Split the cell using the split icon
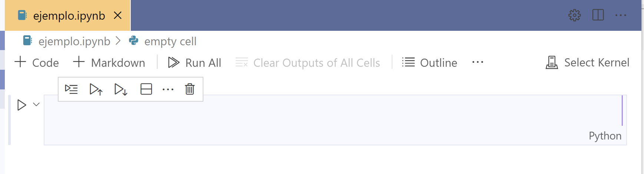 click(146, 89)
